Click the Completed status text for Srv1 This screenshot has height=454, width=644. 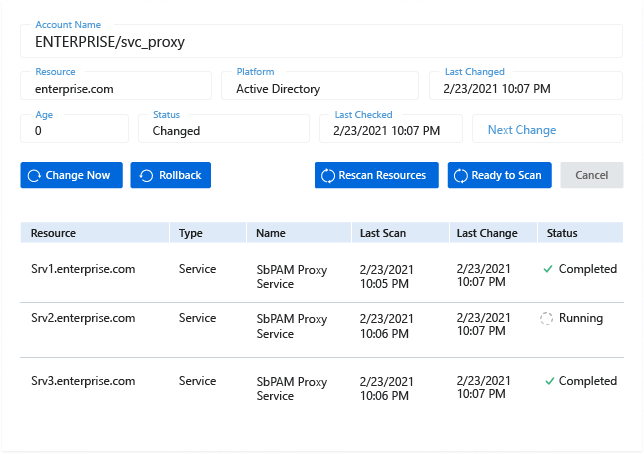coord(588,269)
